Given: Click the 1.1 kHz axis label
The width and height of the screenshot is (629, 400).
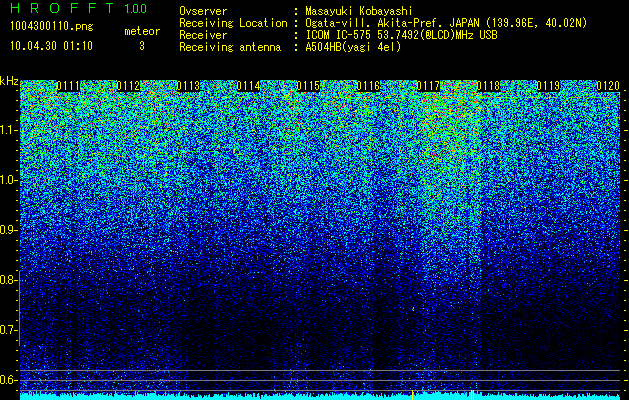Looking at the screenshot, I should [x=8, y=130].
